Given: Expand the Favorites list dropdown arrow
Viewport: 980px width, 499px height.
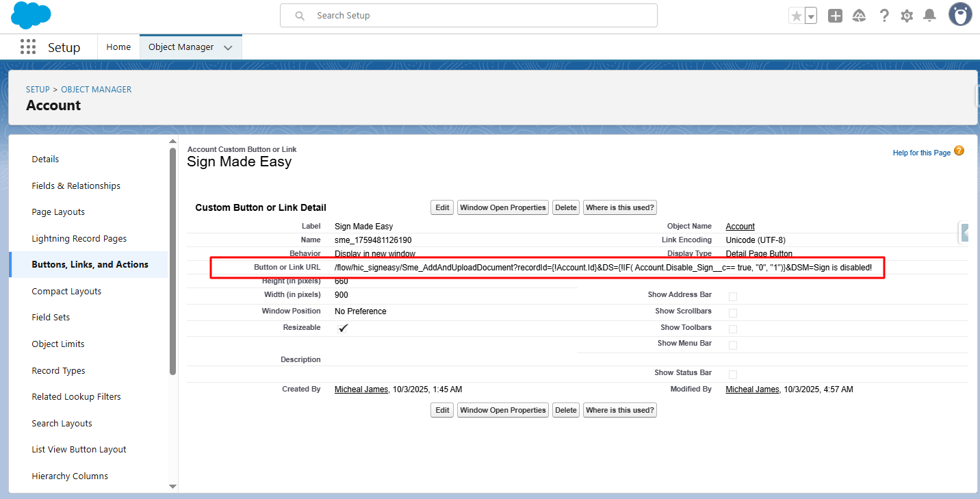Looking at the screenshot, I should coord(811,16).
